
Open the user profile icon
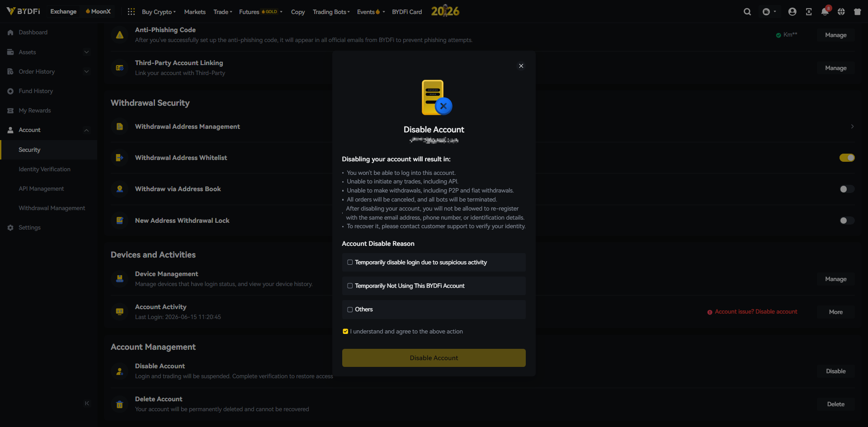(x=792, y=12)
